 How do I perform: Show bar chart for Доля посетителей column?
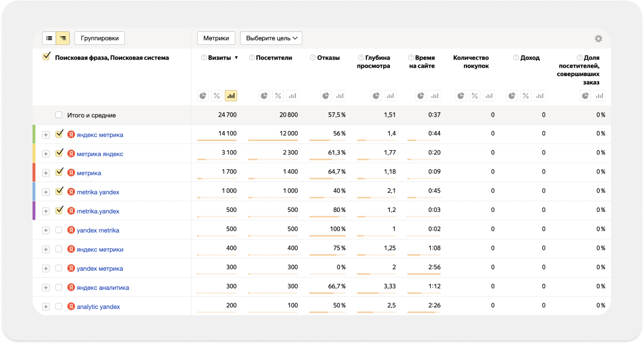[x=599, y=96]
